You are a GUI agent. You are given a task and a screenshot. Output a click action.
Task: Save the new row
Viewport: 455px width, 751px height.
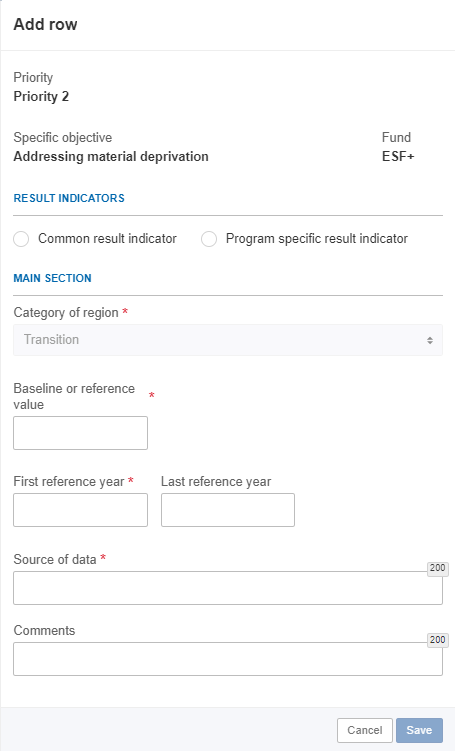(419, 730)
